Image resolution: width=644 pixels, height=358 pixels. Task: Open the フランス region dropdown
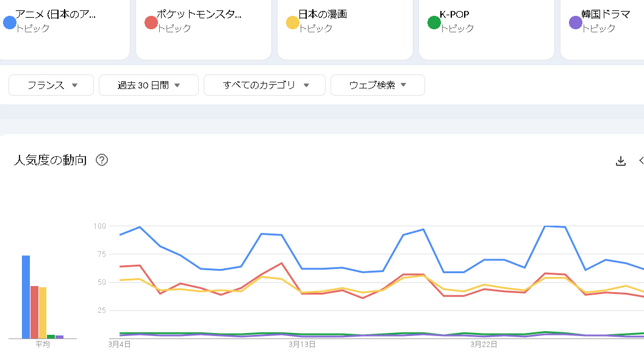point(51,85)
